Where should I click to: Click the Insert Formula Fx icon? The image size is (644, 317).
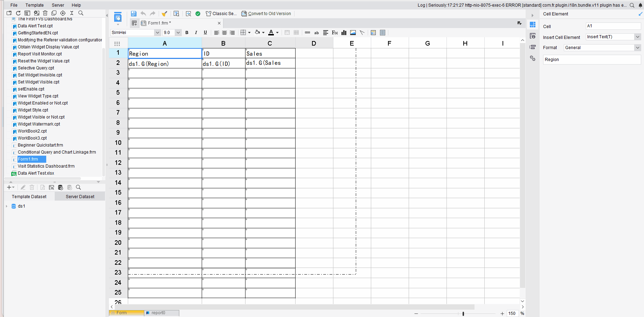coord(335,33)
